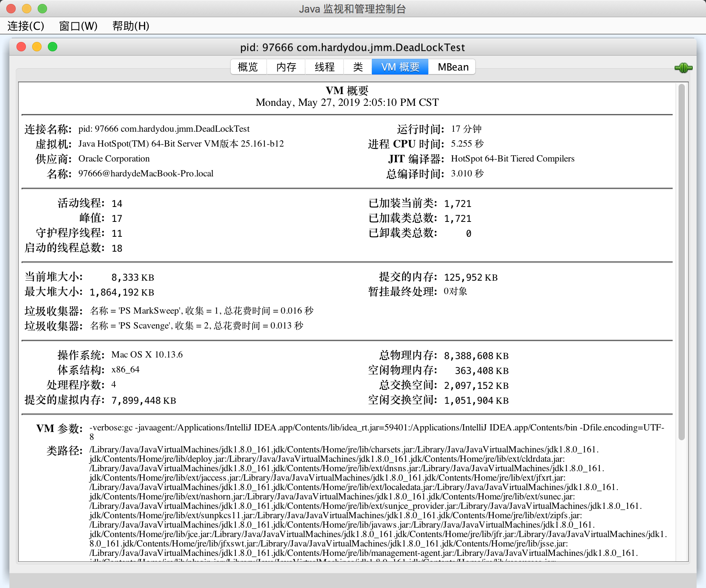This screenshot has width=706, height=588.
Task: Open the 窗口(W) menu
Action: [x=78, y=26]
